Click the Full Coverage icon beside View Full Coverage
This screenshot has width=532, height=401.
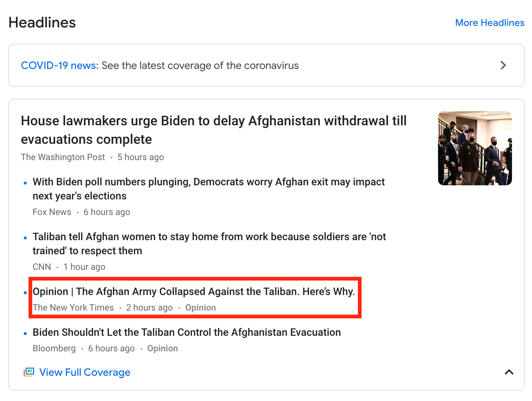tap(29, 372)
